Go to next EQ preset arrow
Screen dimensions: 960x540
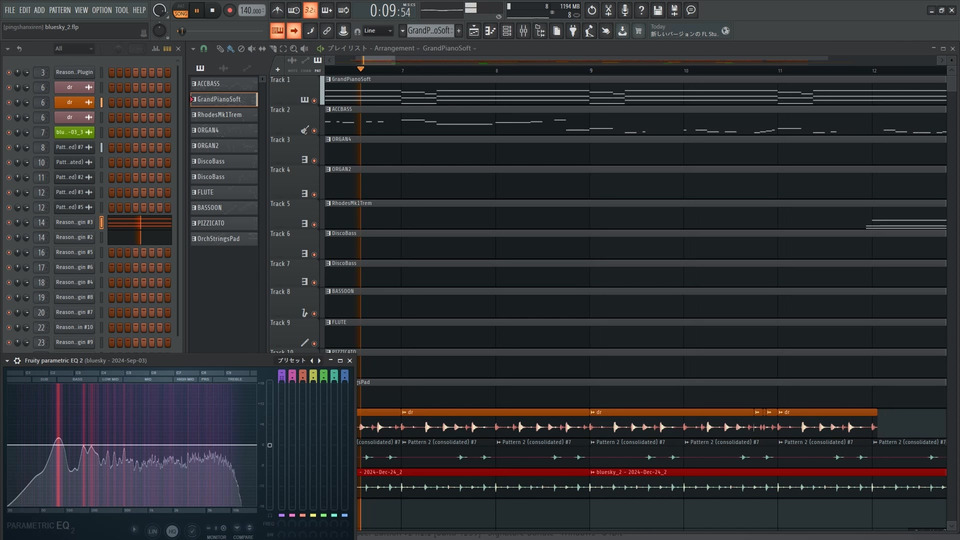pos(319,361)
